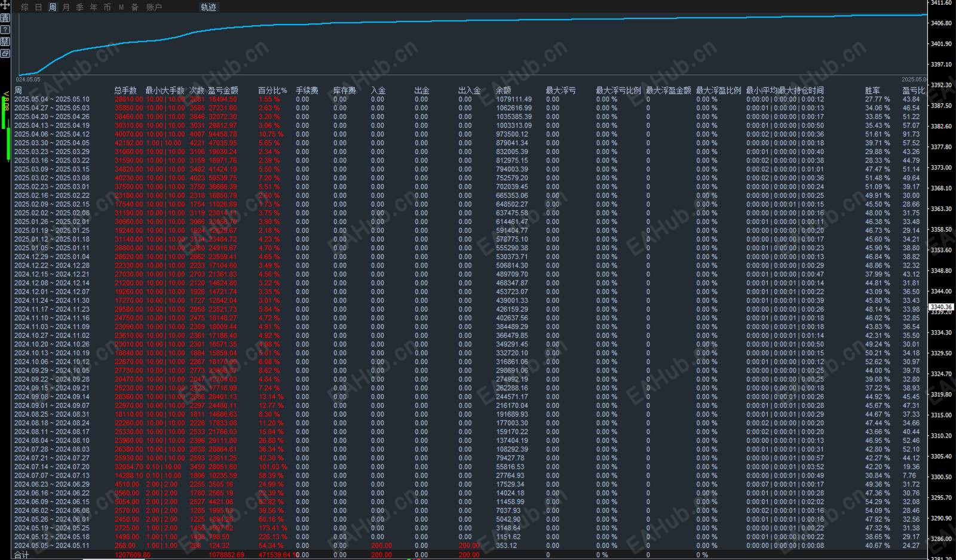The height and width of the screenshot is (560, 956).
Task: Click the 合计 totals row label
Action: pyautogui.click(x=22, y=555)
